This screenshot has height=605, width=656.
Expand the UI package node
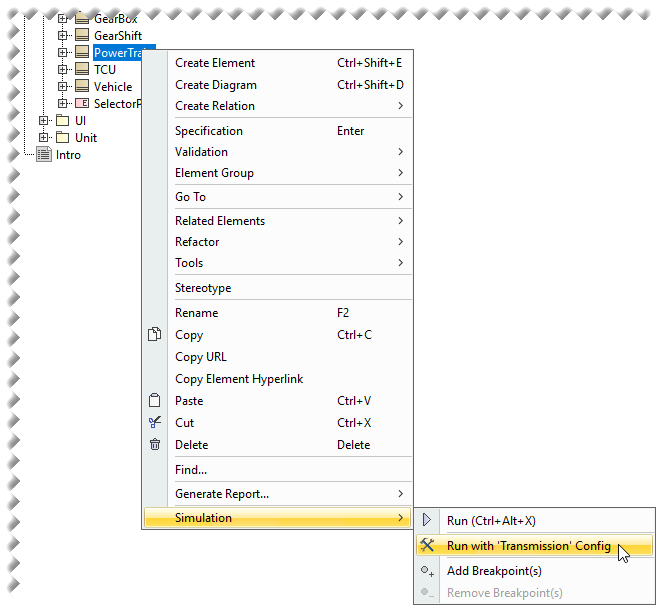tap(44, 120)
